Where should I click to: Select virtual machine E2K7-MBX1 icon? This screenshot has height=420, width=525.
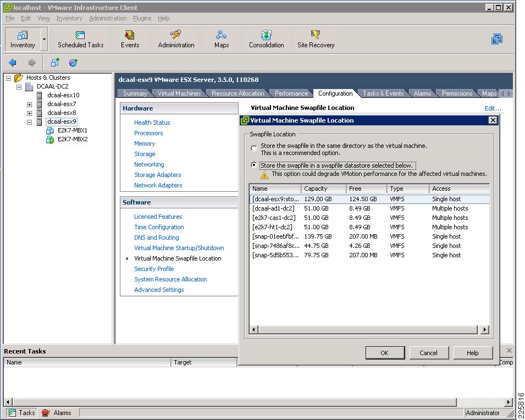[x=50, y=130]
